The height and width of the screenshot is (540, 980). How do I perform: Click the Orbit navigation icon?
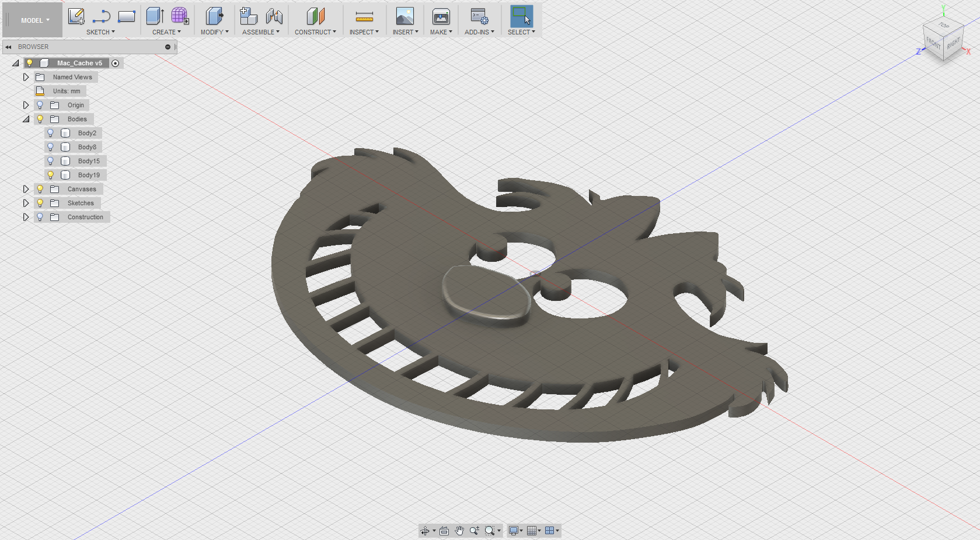[x=425, y=531]
